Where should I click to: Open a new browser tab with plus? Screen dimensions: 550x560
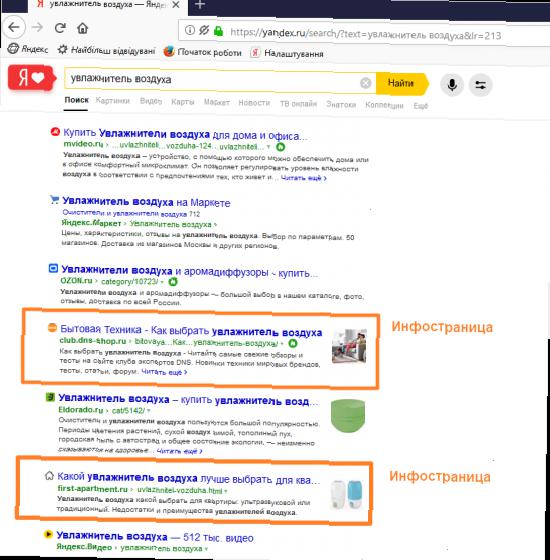click(x=200, y=5)
